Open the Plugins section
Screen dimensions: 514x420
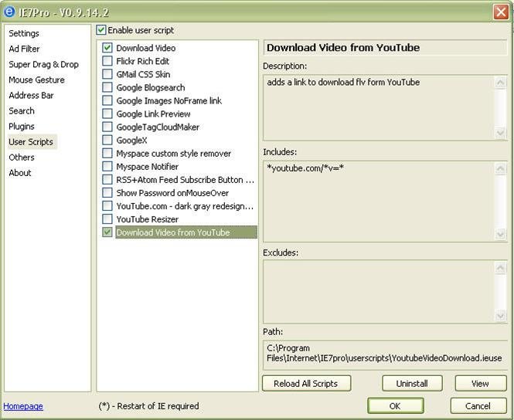[22, 127]
